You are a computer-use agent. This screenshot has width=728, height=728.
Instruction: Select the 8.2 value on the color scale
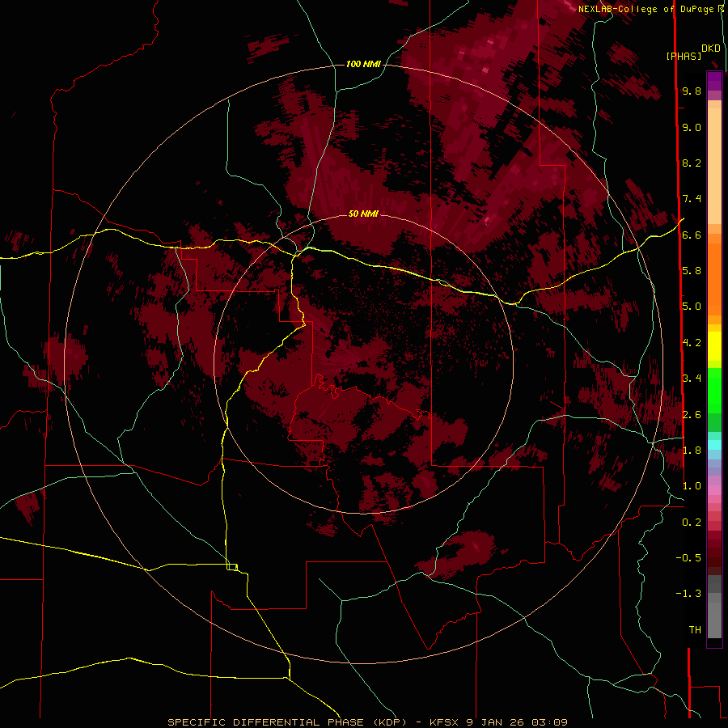point(692,163)
